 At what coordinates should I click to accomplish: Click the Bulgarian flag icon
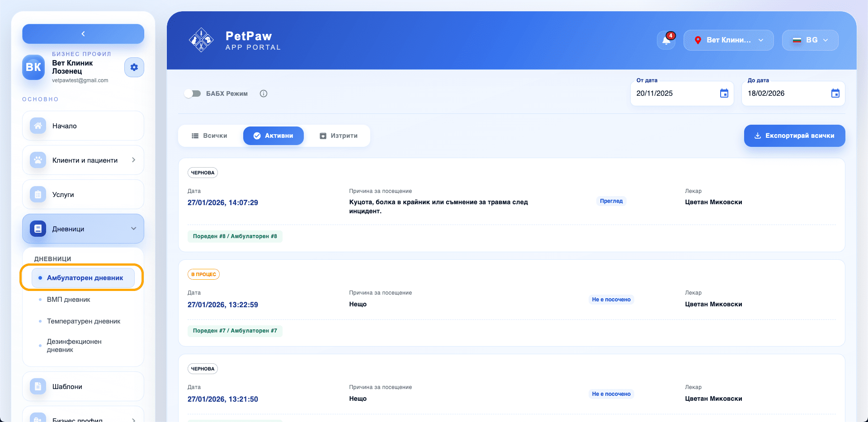pyautogui.click(x=797, y=40)
